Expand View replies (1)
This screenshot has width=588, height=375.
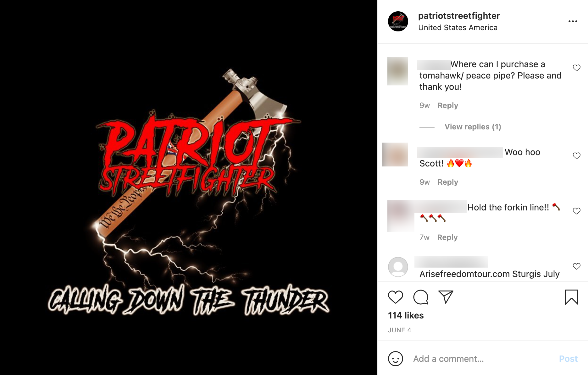coord(473,127)
